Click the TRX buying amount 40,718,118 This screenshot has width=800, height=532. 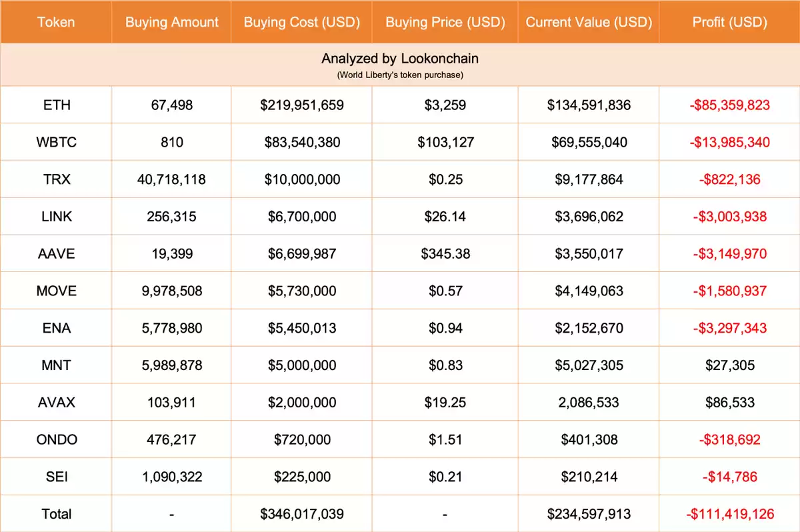click(172, 179)
